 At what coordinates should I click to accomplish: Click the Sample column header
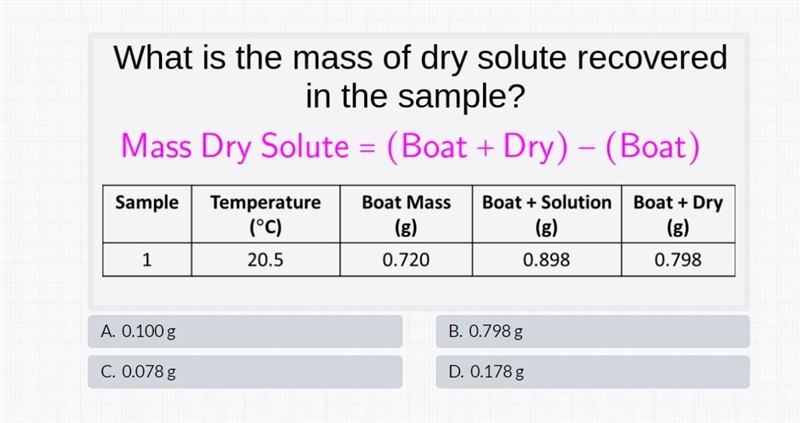pos(147,214)
